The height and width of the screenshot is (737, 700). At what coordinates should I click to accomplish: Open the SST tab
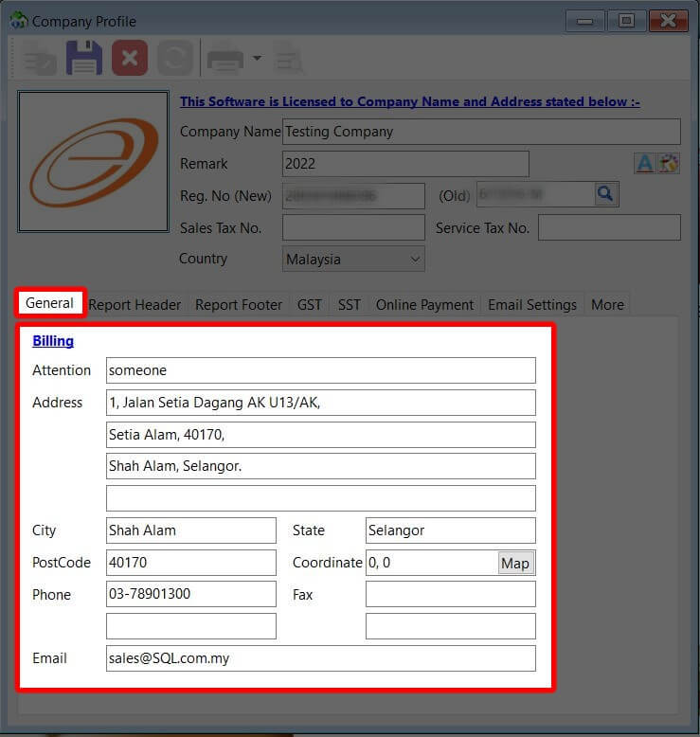point(350,305)
